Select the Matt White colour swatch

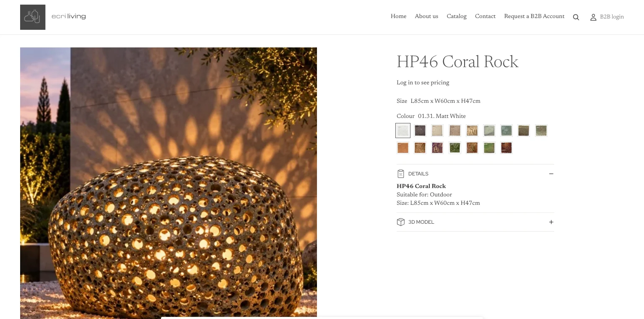click(x=403, y=131)
